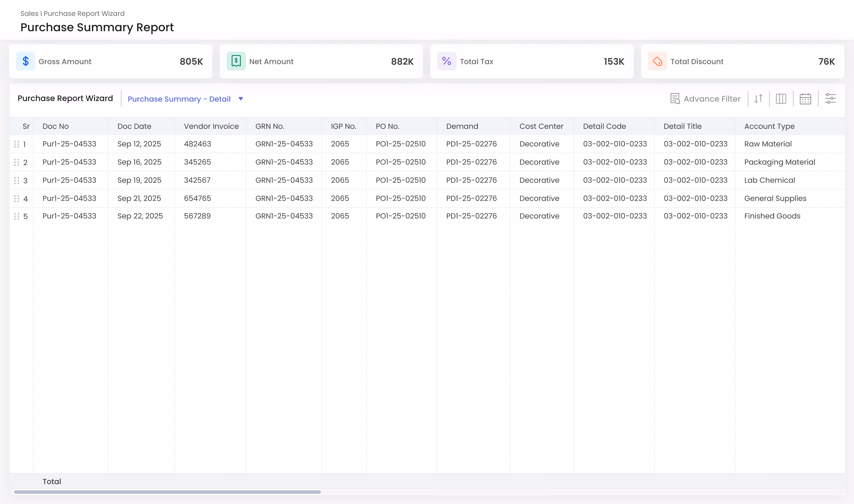Click the Total footer label
This screenshot has height=504, width=854.
pos(52,482)
